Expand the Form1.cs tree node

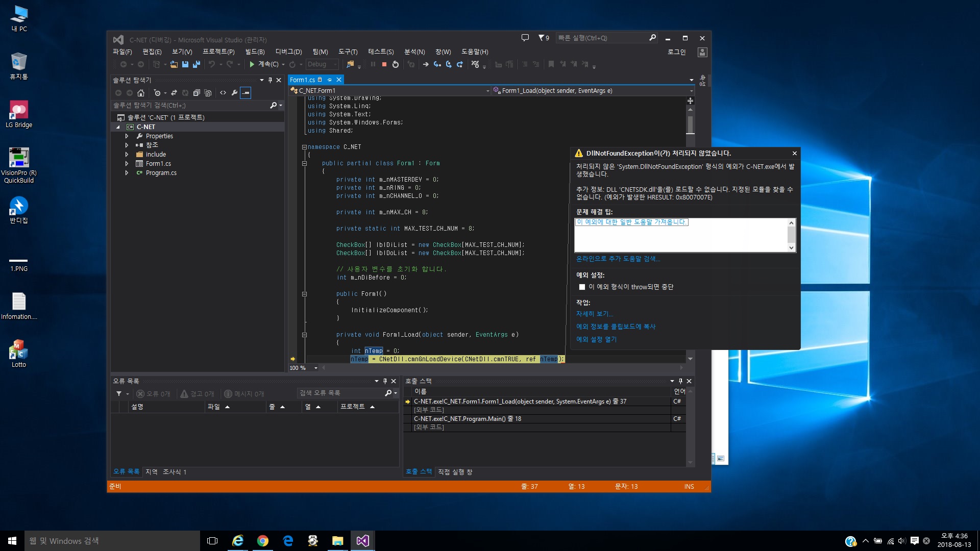click(127, 164)
